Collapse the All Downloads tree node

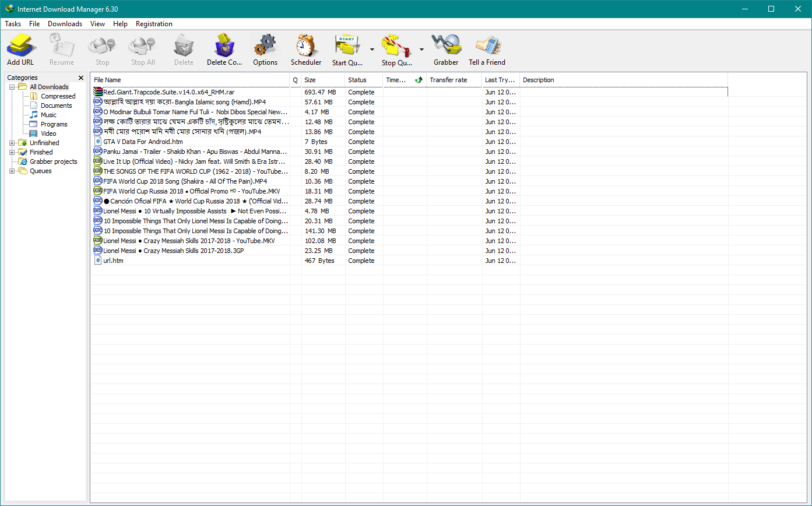click(x=12, y=87)
